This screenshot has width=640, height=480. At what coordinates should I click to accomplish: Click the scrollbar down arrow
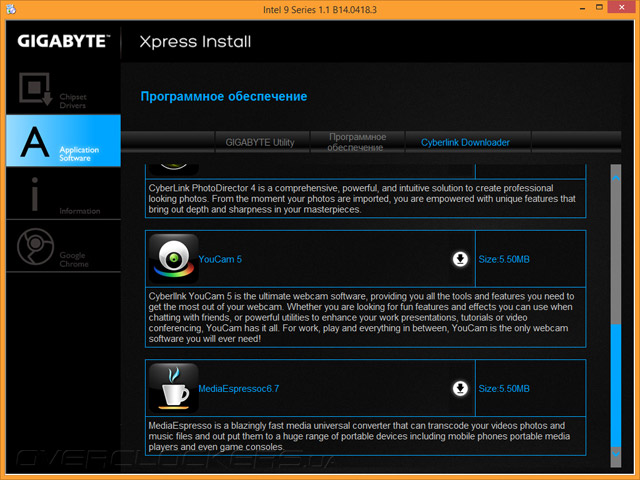[616, 453]
